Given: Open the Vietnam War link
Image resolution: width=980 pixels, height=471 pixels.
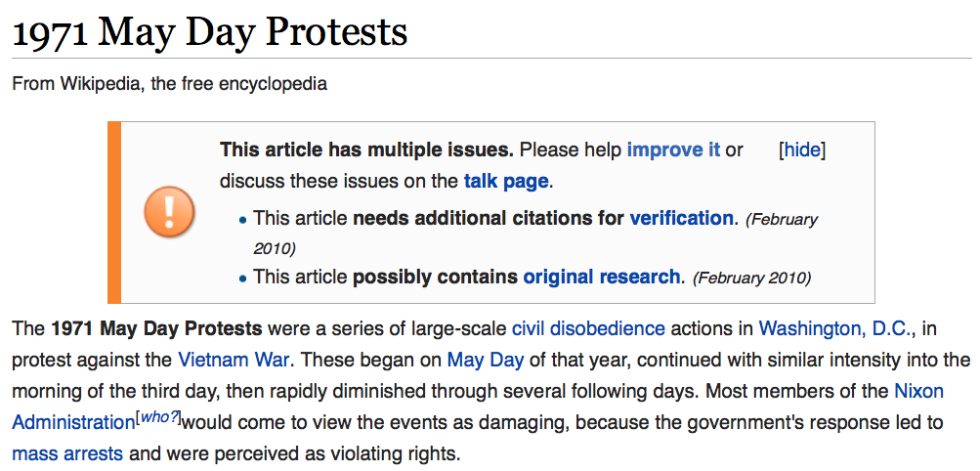Looking at the screenshot, I should [x=234, y=360].
